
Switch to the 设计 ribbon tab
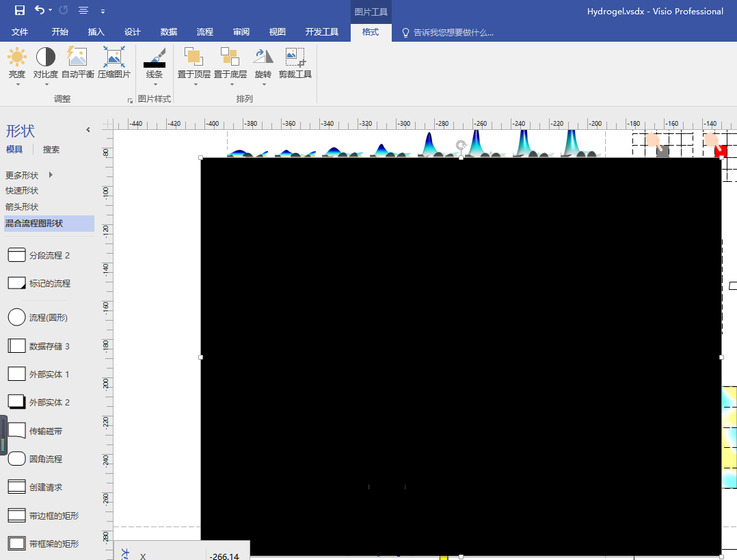click(x=132, y=32)
